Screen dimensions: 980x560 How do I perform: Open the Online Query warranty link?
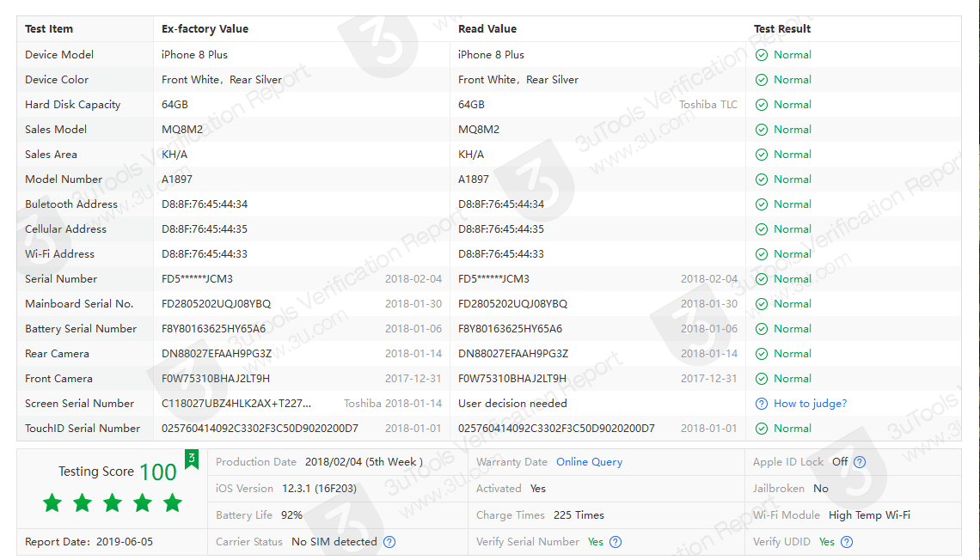589,462
